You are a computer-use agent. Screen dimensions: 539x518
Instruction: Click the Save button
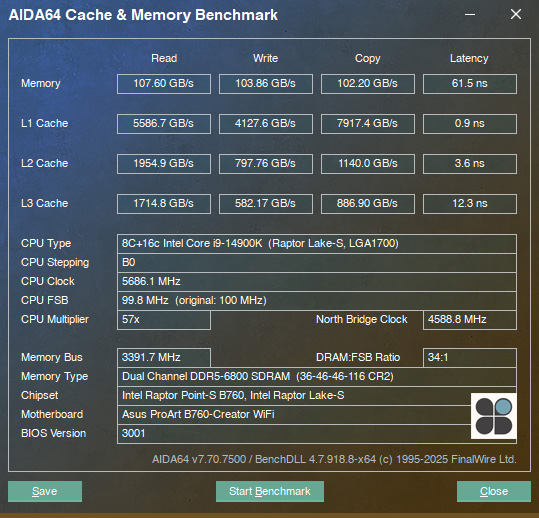(x=45, y=491)
